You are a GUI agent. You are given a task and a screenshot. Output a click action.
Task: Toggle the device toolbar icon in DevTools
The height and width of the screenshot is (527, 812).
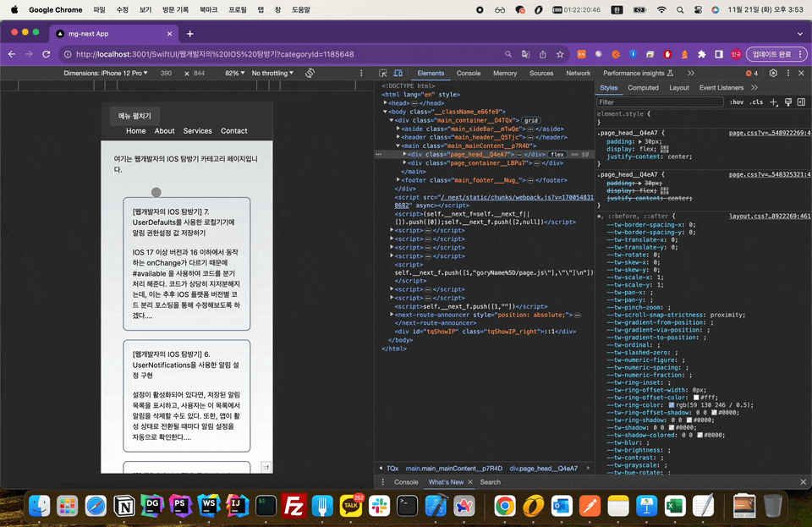point(398,74)
